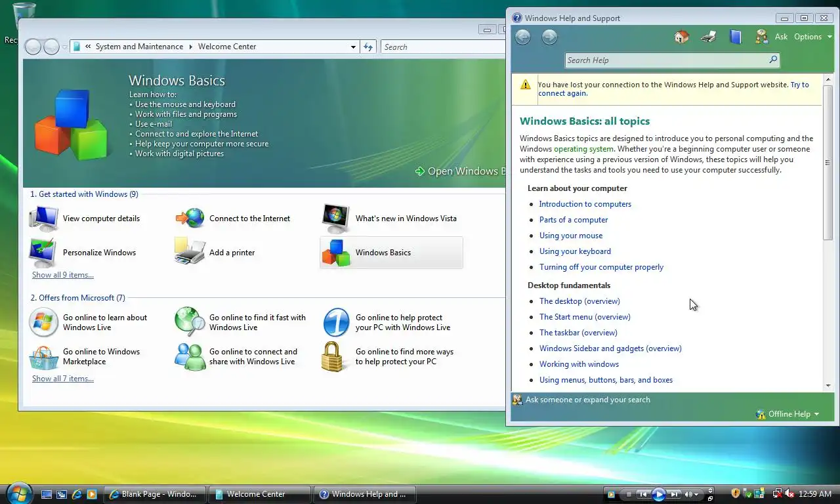
Task: Open Turning off your computer properly topic
Action: coord(601,267)
